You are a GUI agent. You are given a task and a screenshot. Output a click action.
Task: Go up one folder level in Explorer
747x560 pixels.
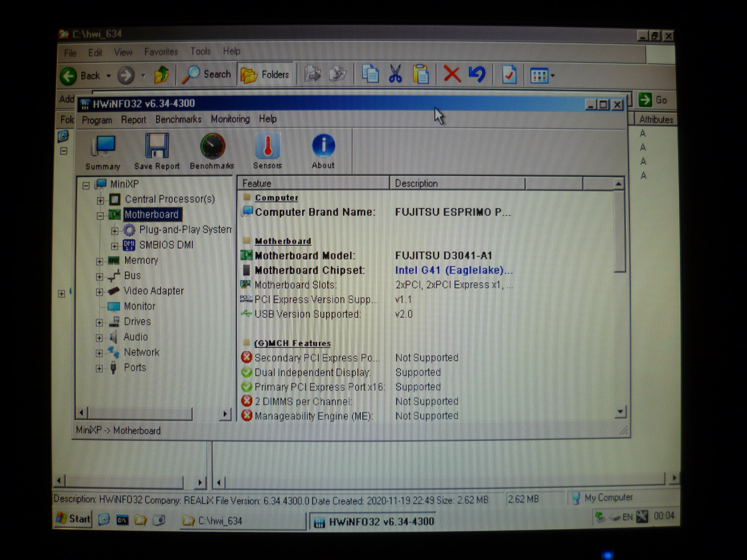(162, 75)
